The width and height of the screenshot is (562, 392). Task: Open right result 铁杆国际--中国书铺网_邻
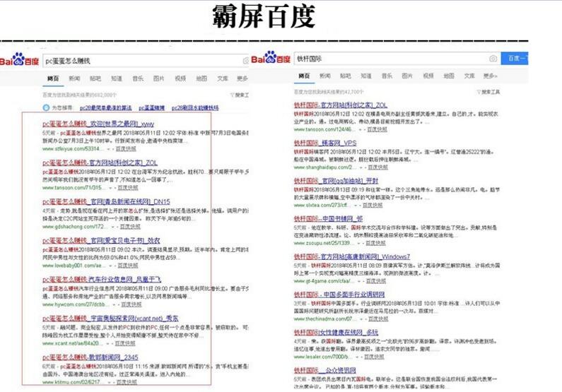(x=328, y=219)
